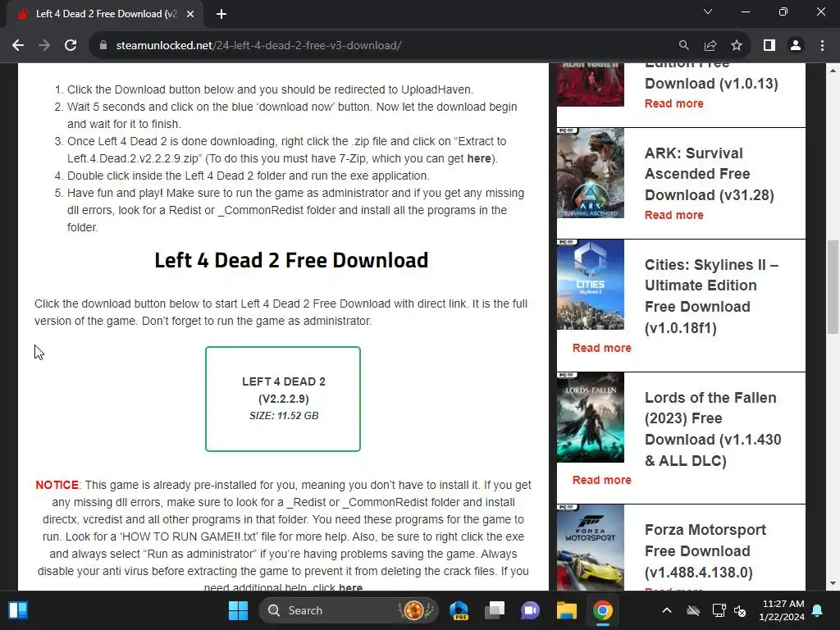This screenshot has width=840, height=630.
Task: Open the Chat app on taskbar
Action: tap(531, 610)
